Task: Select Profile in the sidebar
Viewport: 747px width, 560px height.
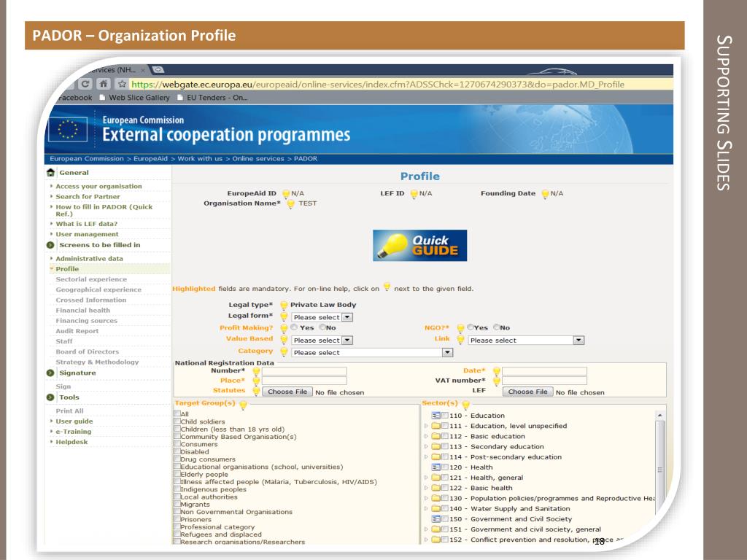Action: click(x=67, y=269)
